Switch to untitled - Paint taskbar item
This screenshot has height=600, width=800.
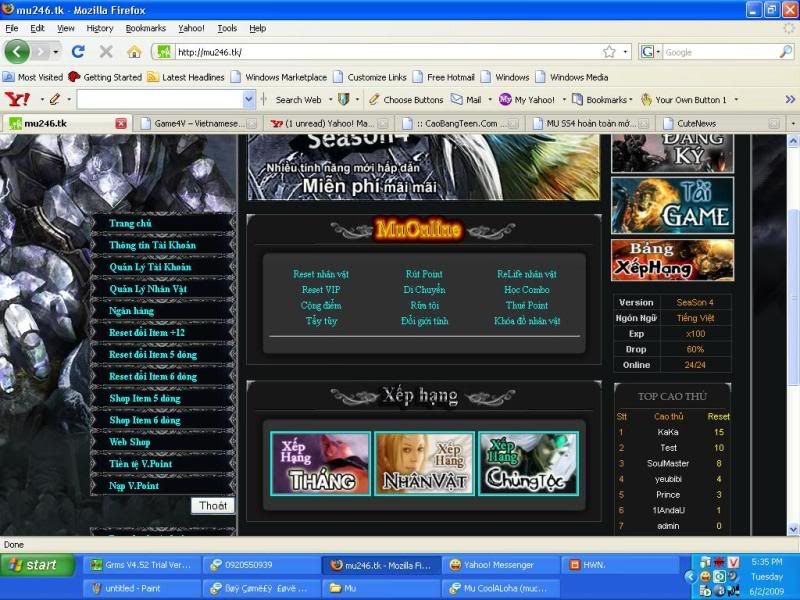(142, 588)
